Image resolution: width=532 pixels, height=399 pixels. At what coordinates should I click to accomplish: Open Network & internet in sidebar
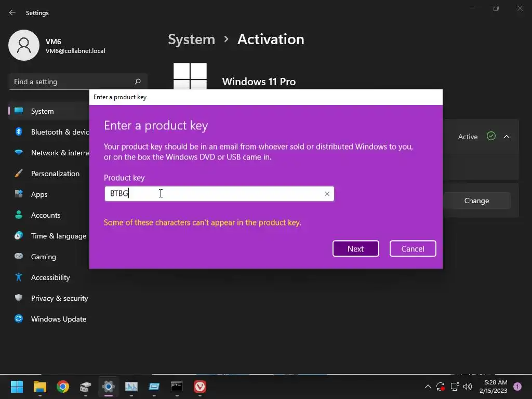coord(49,153)
